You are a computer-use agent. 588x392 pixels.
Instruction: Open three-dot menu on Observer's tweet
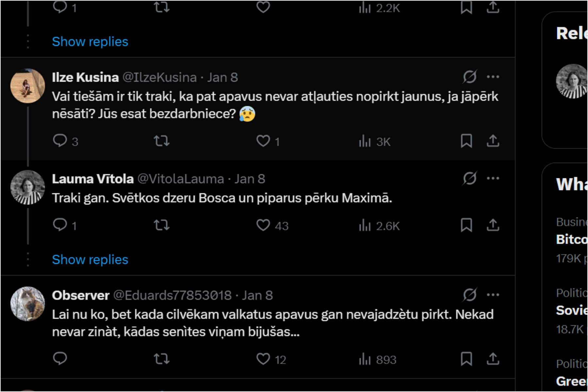[493, 295]
